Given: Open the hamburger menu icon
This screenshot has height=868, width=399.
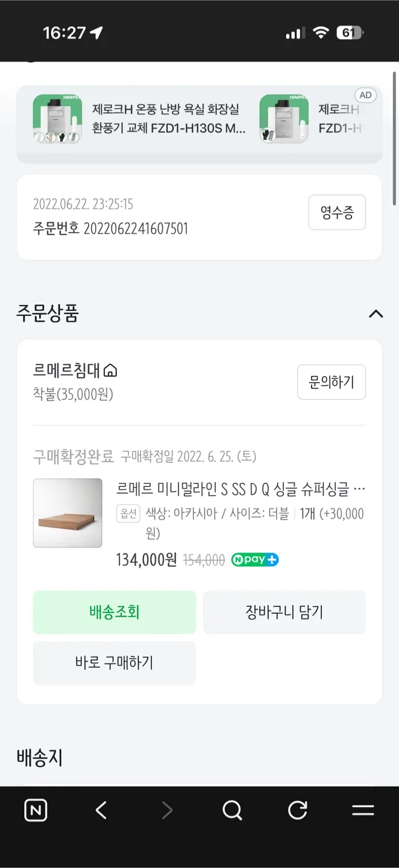Looking at the screenshot, I should [x=363, y=810].
